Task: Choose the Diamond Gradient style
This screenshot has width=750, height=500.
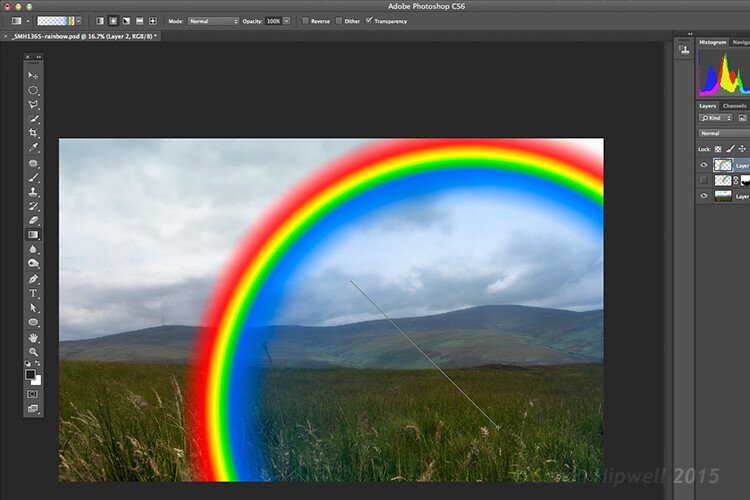Action: 153,21
